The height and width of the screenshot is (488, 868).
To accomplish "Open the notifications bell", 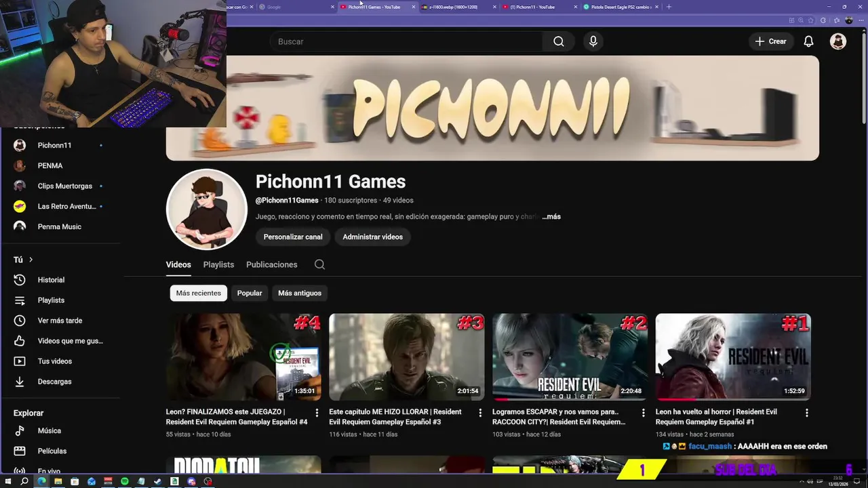I will point(808,41).
